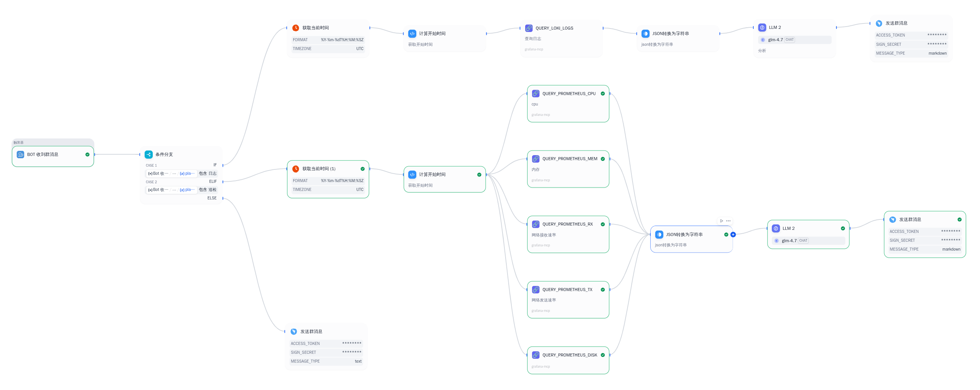Click the bottom 发送群消息 DingTalk icon

pos(294,331)
